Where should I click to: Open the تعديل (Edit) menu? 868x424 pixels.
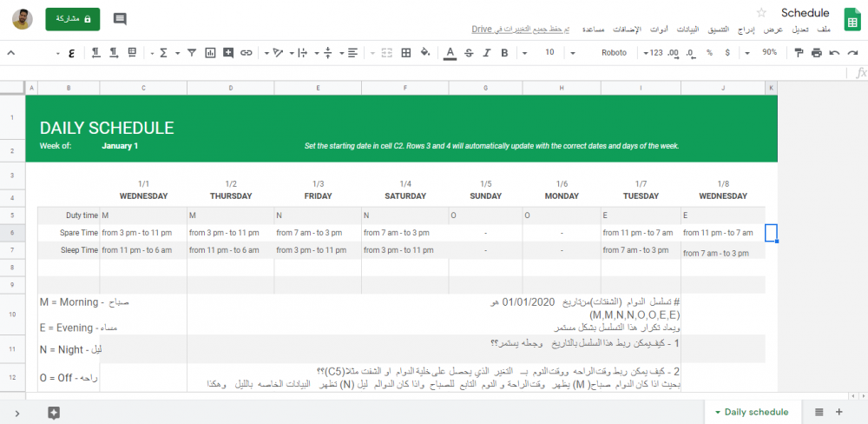pos(800,30)
